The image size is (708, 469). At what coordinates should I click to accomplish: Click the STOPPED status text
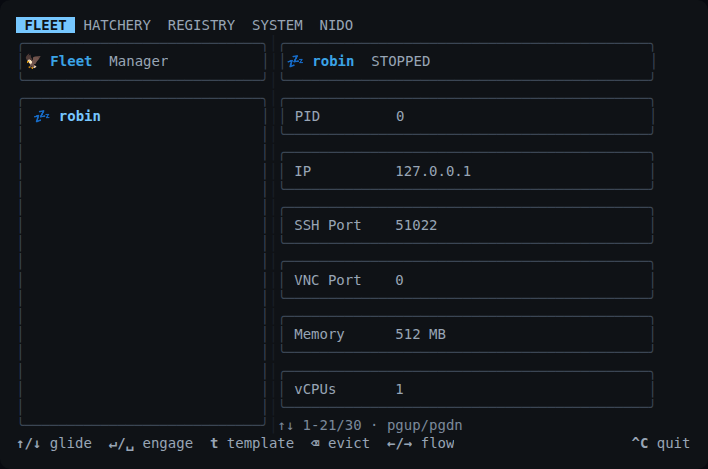click(401, 61)
